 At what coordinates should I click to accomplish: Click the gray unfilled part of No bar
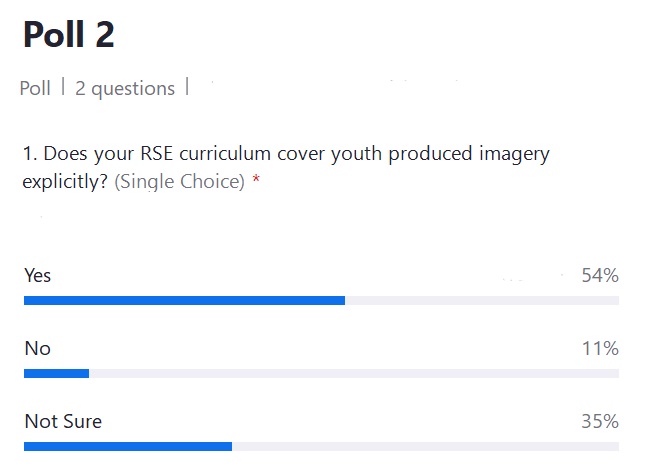click(354, 374)
